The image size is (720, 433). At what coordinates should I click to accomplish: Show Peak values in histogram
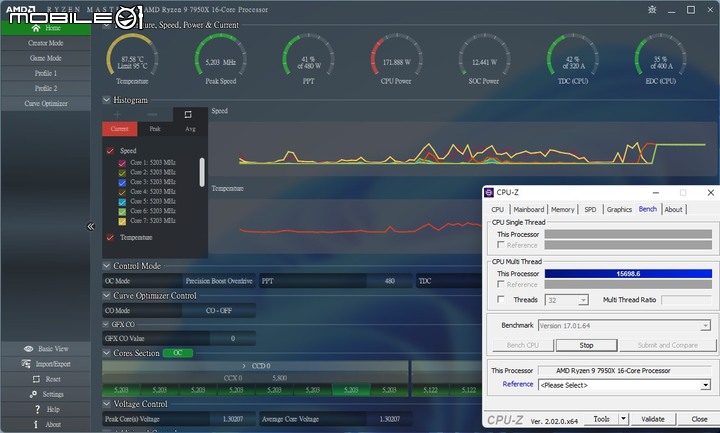coord(155,129)
